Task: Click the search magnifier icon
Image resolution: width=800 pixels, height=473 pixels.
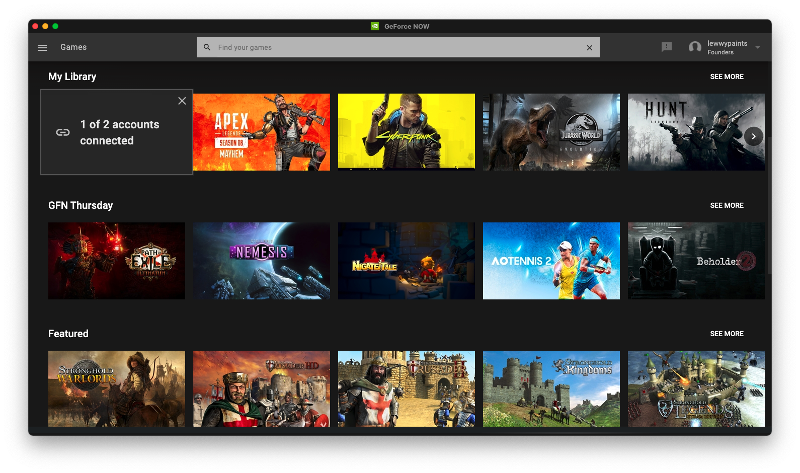Action: [x=207, y=47]
